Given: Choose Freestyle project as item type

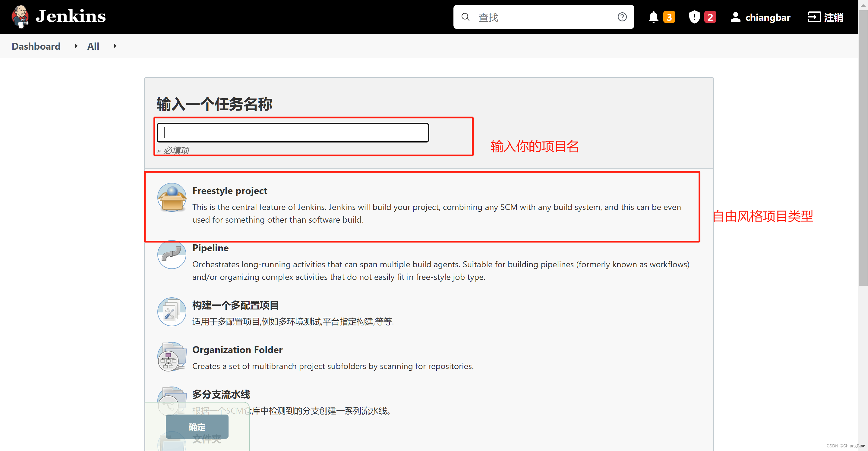Looking at the screenshot, I should coord(229,191).
